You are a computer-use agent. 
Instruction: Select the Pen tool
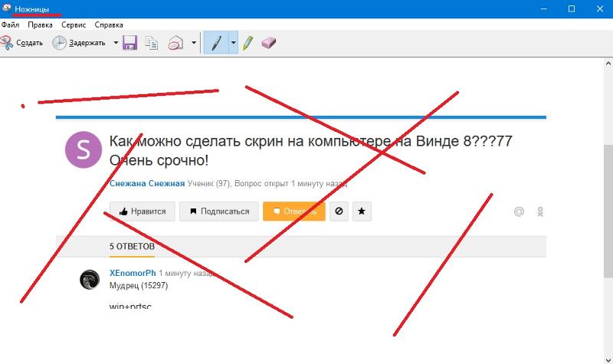click(x=216, y=43)
